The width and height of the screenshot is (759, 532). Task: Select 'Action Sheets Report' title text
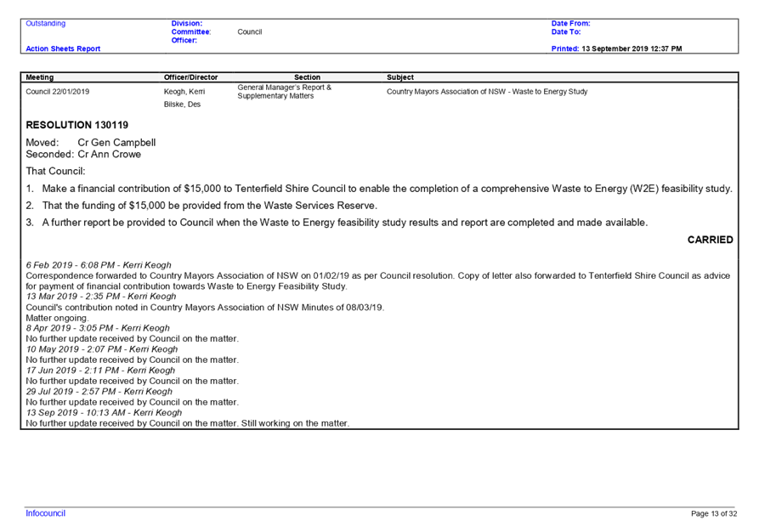tap(63, 48)
